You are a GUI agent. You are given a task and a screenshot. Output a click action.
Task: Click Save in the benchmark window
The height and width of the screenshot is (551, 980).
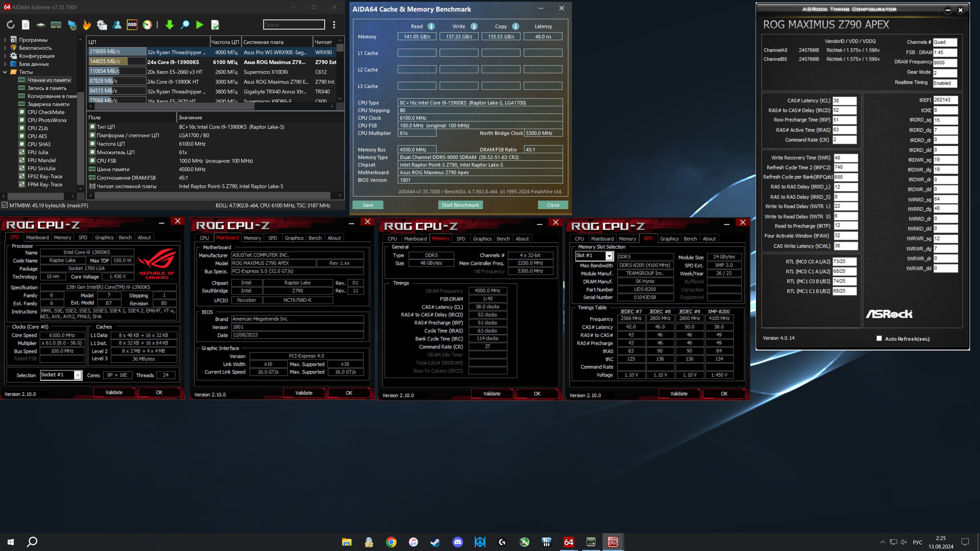coord(367,205)
